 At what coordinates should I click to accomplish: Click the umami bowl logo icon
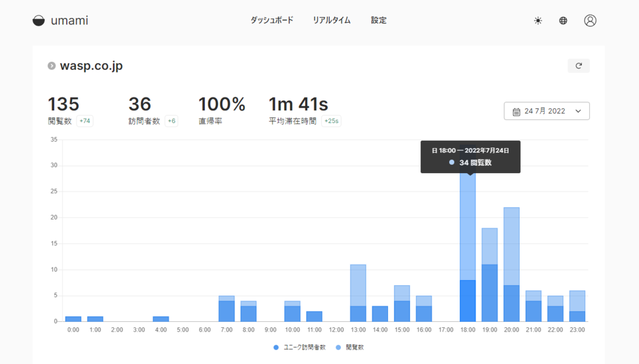pos(39,20)
